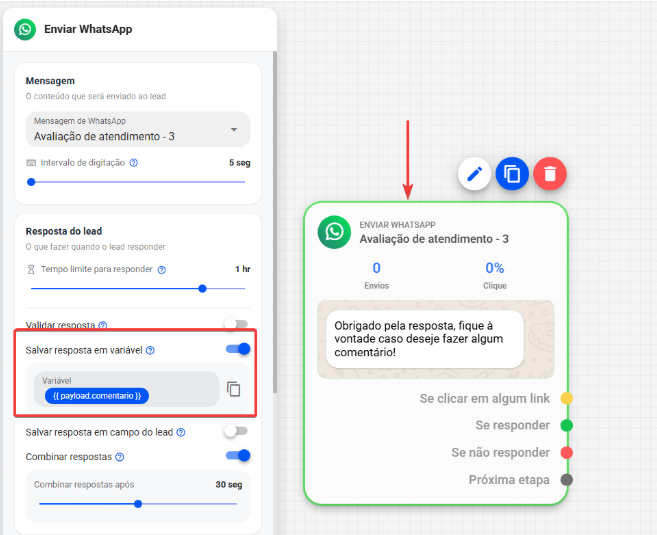This screenshot has height=535, width=657.
Task: Click the red 'Se não responder' connector dot
Action: click(x=566, y=452)
